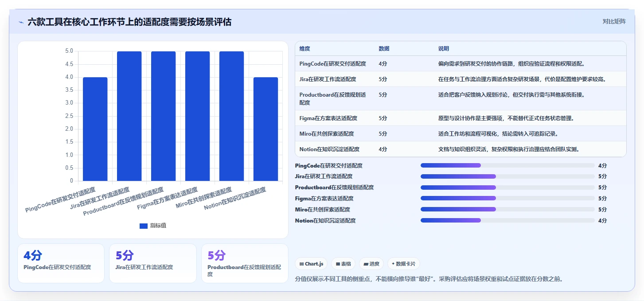Open the 5分 Productboard summary card
Image resolution: width=644 pixels, height=301 pixels.
coord(245,263)
